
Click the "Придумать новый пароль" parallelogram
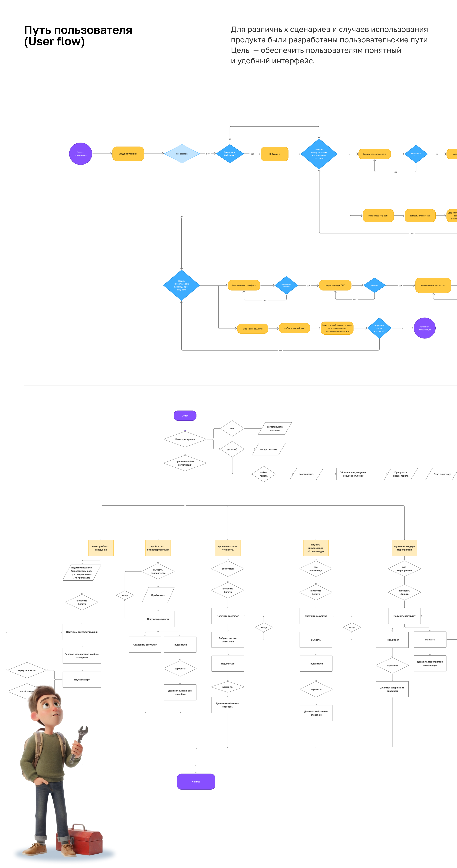[401, 474]
